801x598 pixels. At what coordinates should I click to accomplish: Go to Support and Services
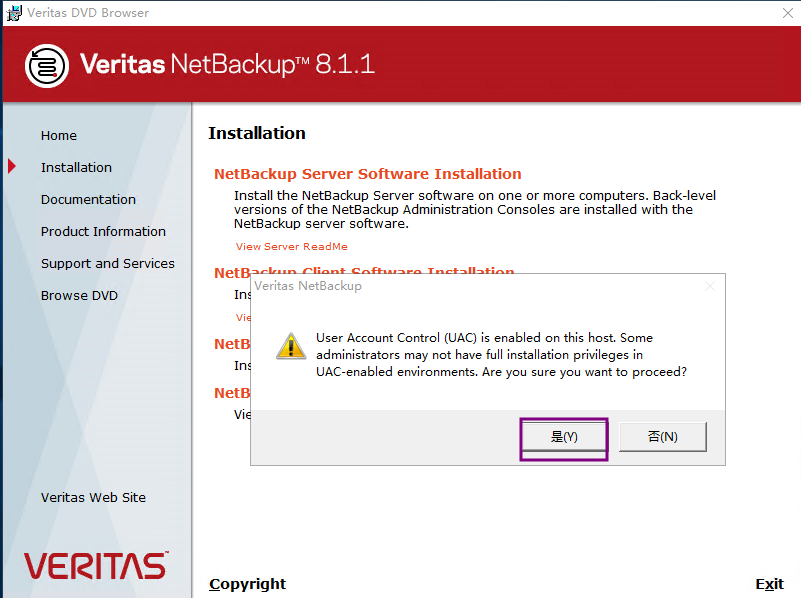[x=108, y=264]
